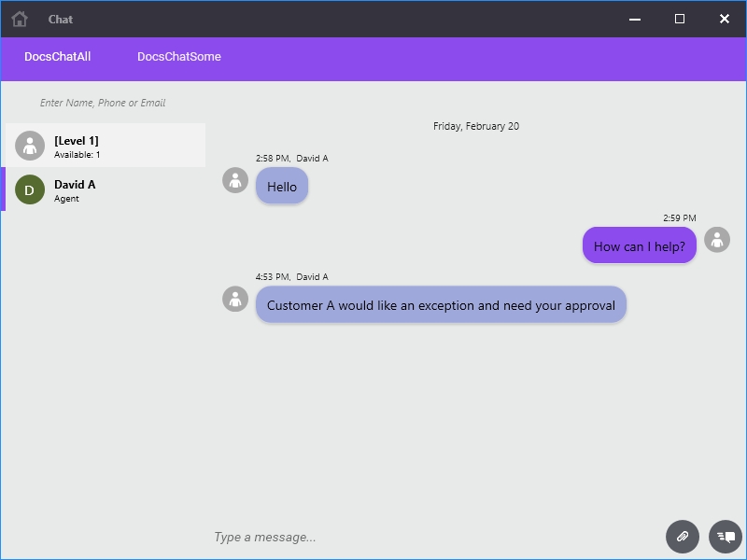The height and width of the screenshot is (560, 747).
Task: Click the message about Customer A exception
Action: point(441,305)
